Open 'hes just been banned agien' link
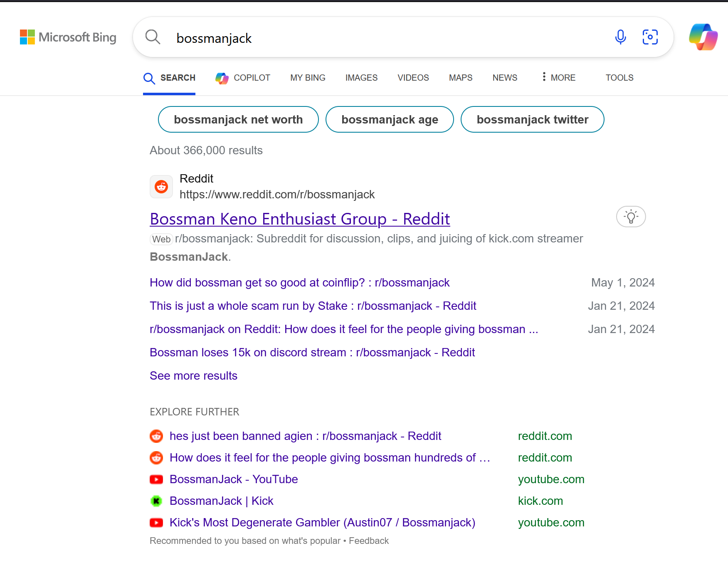 coord(305,436)
